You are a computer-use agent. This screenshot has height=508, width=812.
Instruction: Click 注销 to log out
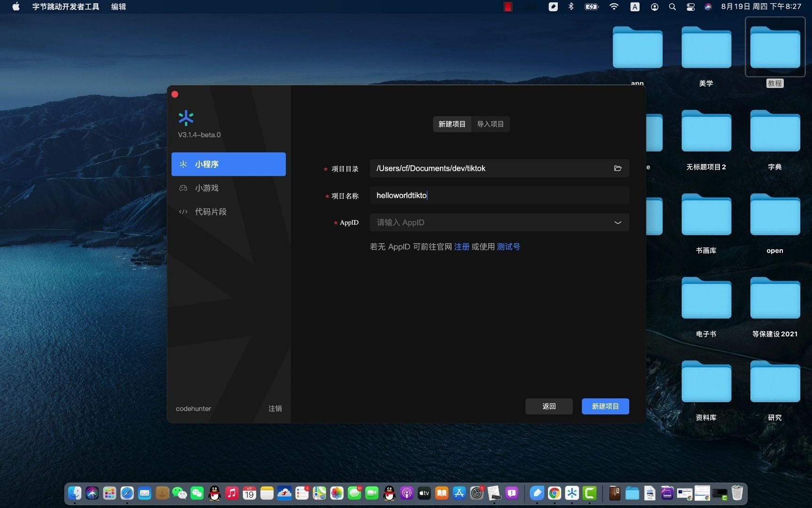275,409
